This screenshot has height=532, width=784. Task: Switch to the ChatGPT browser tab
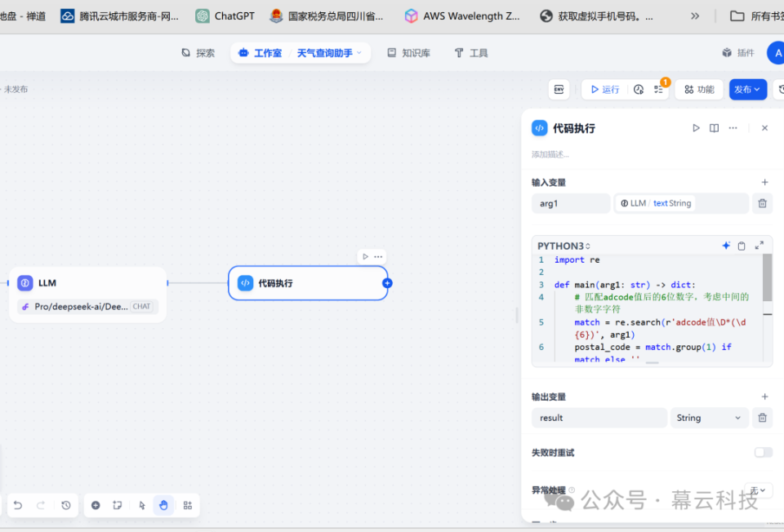[224, 15]
